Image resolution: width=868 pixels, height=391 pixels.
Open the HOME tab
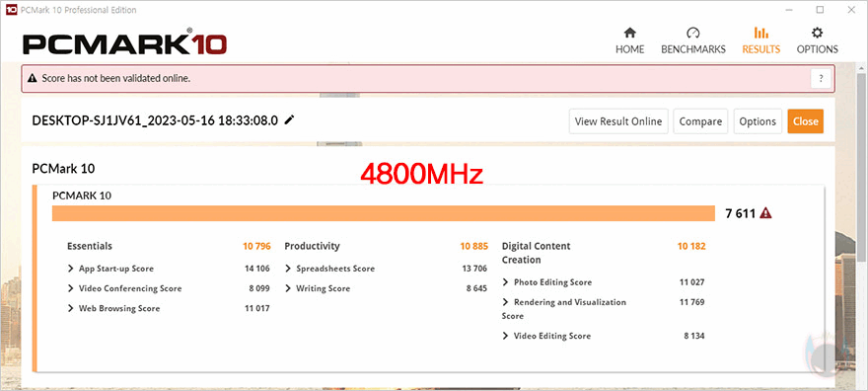630,40
